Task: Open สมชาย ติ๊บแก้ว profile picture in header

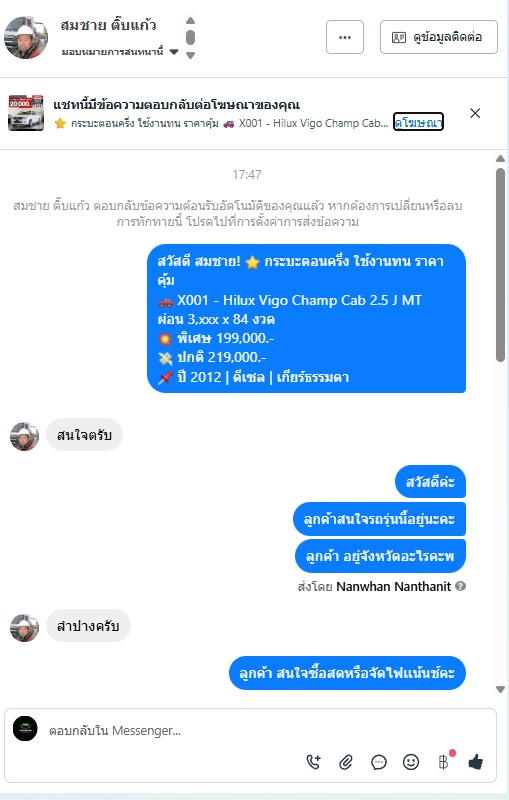Action: 26,37
